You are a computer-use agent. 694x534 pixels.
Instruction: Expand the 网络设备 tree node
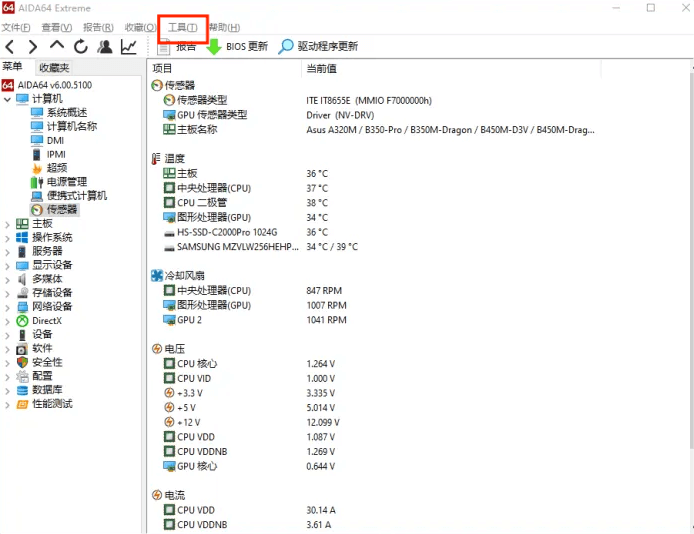[7, 307]
